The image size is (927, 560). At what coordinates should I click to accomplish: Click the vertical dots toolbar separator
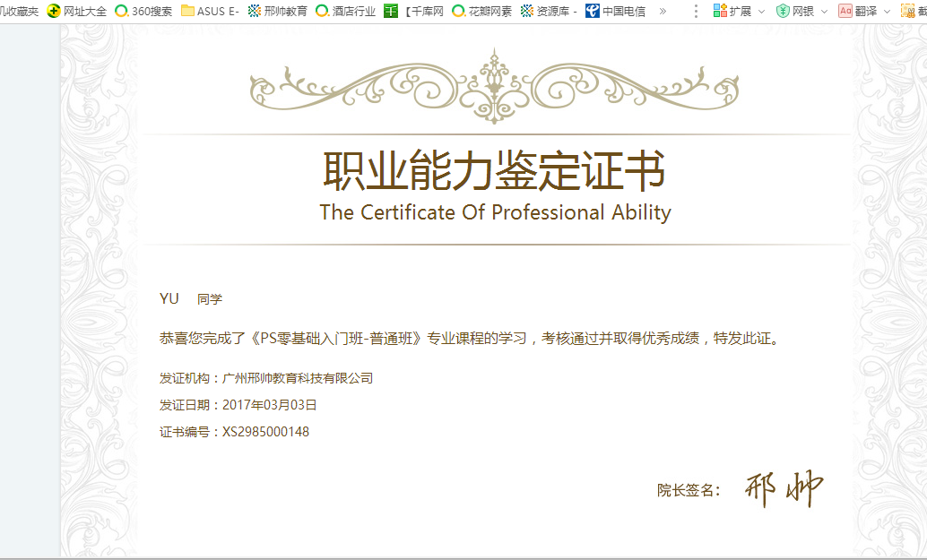pos(696,12)
